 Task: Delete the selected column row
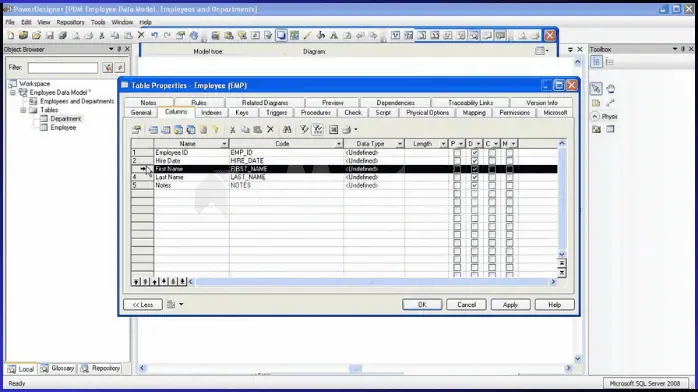tap(270, 129)
